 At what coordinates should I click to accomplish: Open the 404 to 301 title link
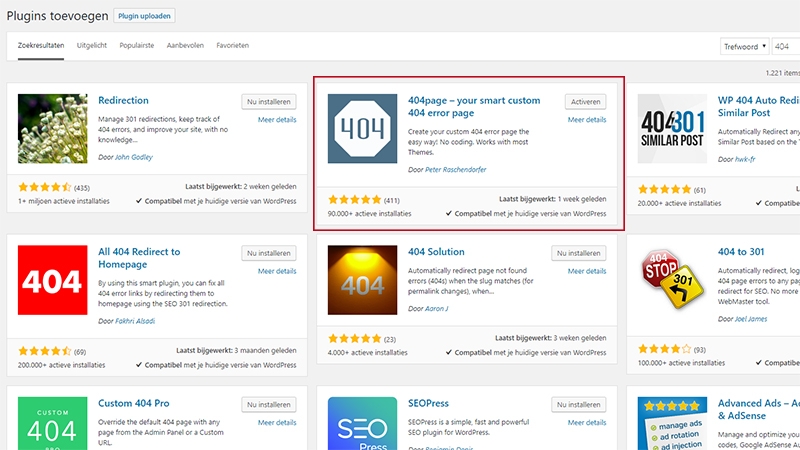click(x=741, y=252)
